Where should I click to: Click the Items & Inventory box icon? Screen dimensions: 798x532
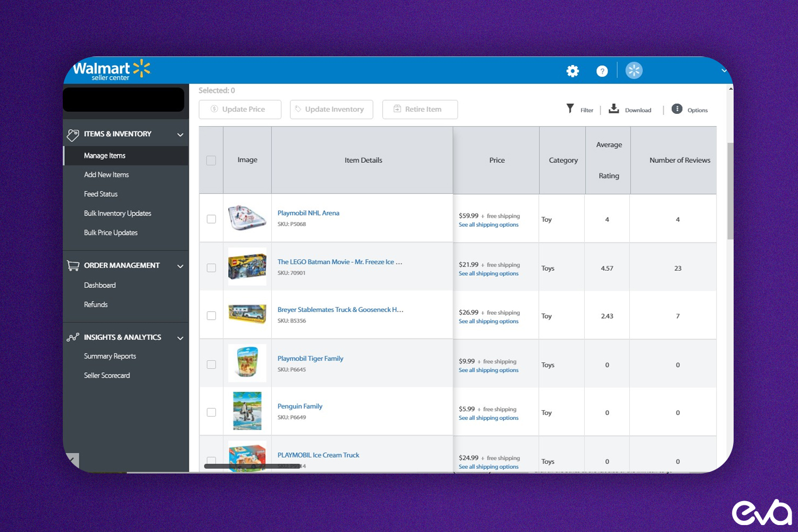pos(73,134)
